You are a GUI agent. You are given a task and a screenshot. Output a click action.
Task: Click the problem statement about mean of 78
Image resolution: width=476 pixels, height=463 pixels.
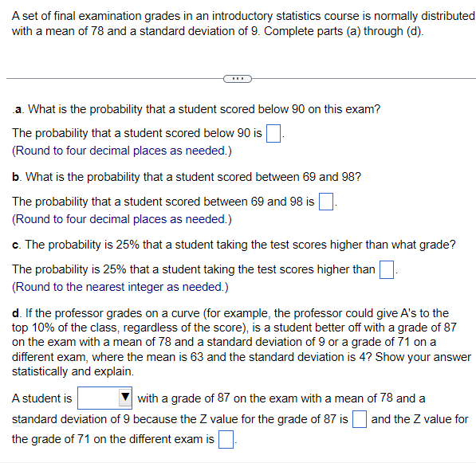pyautogui.click(x=243, y=24)
